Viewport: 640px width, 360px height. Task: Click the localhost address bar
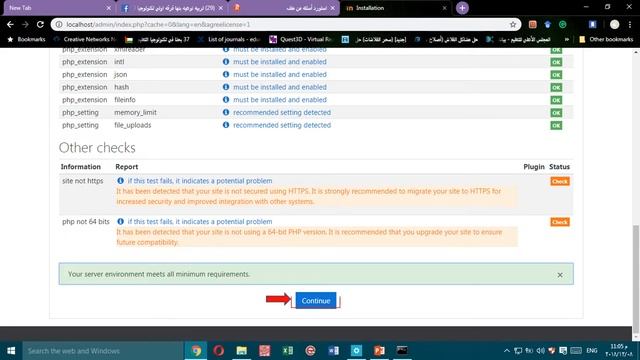(x=286, y=24)
